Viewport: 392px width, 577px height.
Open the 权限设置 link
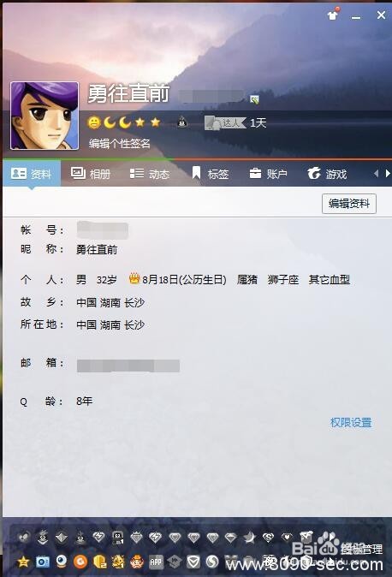coord(351,422)
